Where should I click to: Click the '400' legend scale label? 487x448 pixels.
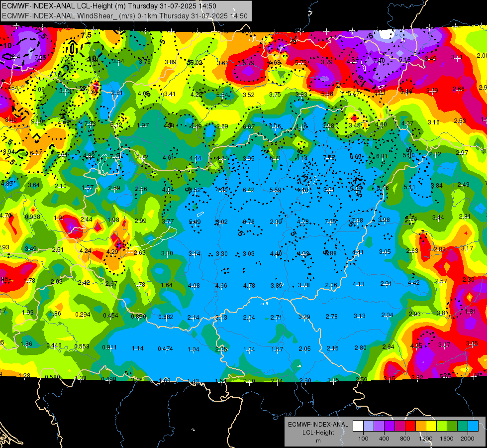[384, 439]
